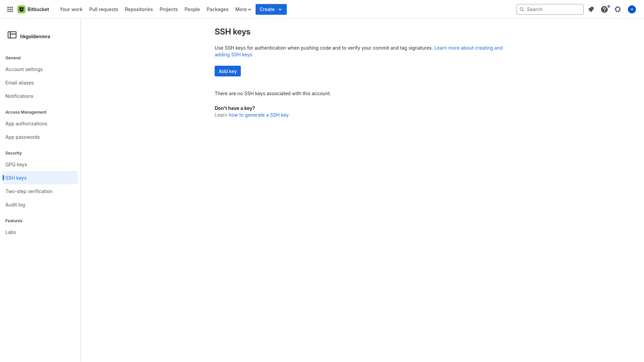Click the Access Management section heading
The image size is (644, 362).
click(x=26, y=112)
